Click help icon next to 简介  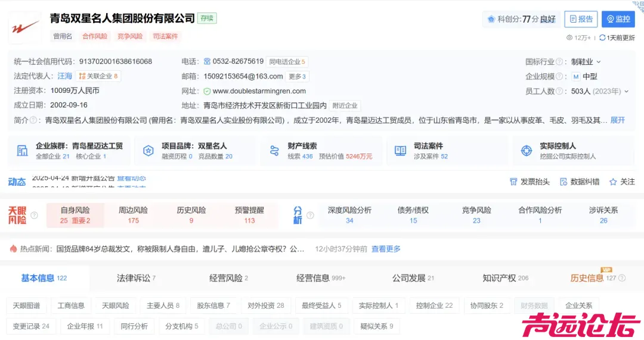tap(33, 120)
